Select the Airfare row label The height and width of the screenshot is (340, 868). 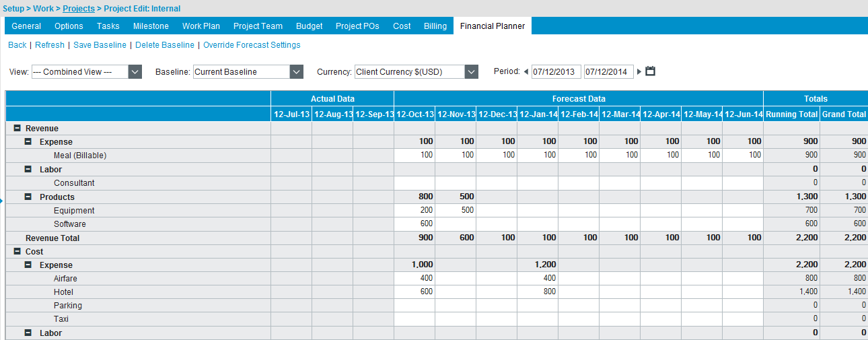tap(65, 279)
